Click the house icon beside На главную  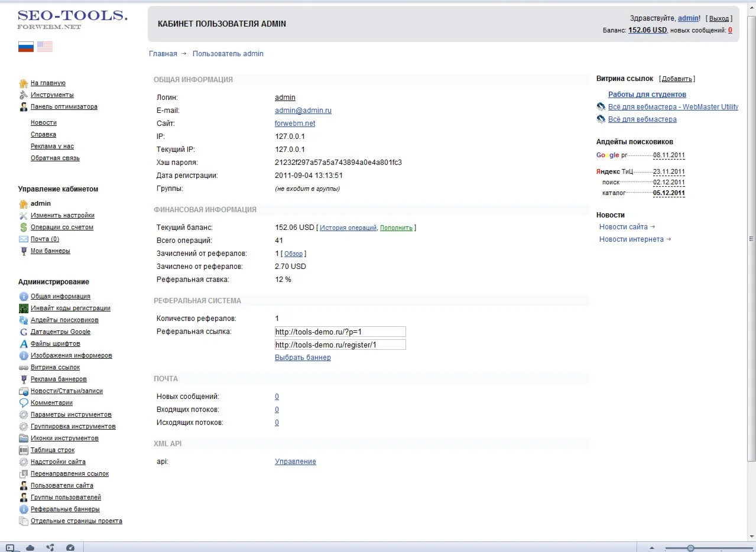point(24,83)
